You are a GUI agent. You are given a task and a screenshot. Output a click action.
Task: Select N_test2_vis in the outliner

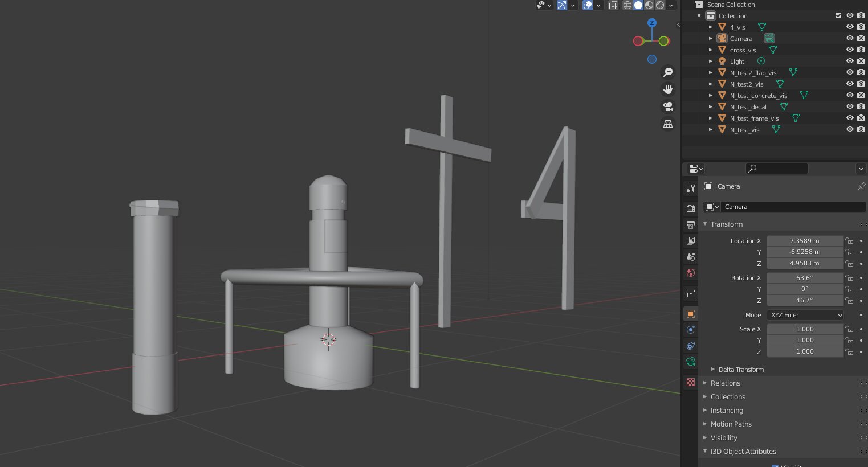pos(747,84)
